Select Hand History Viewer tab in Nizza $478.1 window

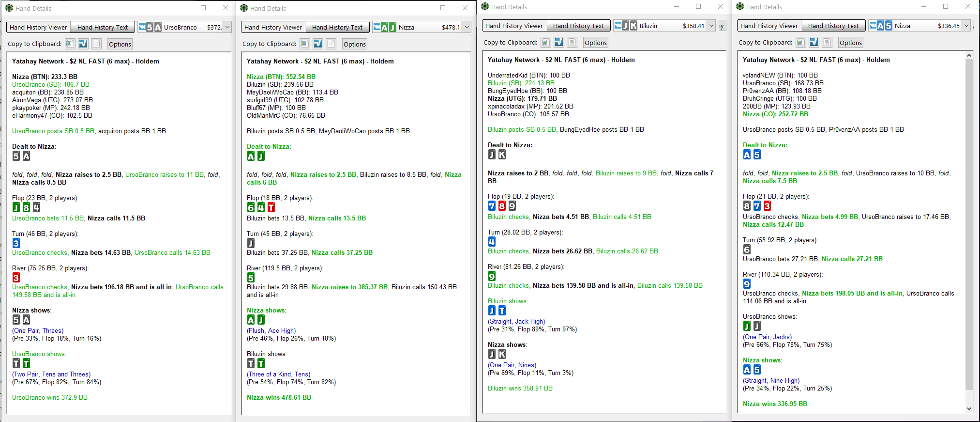point(273,27)
